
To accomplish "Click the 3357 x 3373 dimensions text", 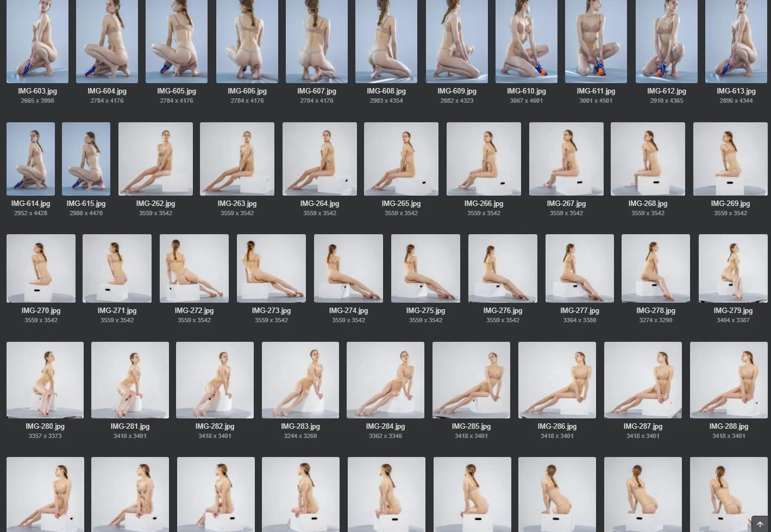I will pos(45,436).
